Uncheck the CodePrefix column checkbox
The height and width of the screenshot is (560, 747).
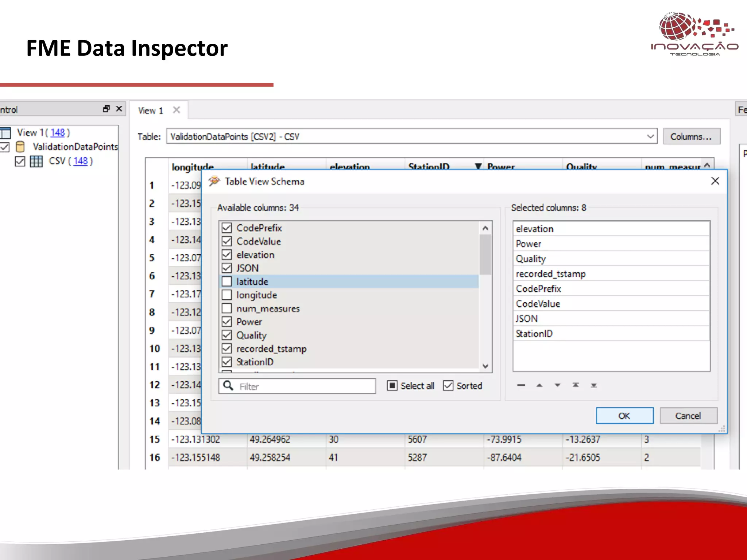coord(227,228)
